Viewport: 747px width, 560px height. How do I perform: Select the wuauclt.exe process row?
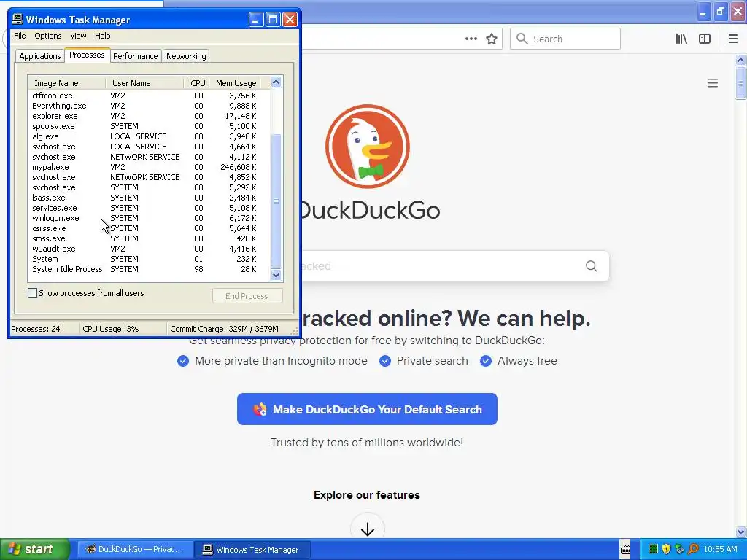coord(149,249)
